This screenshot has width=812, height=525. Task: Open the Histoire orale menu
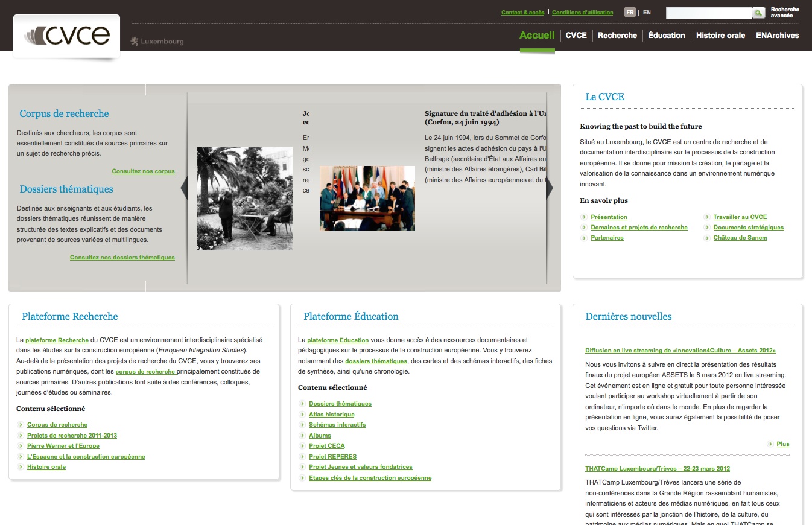click(720, 36)
